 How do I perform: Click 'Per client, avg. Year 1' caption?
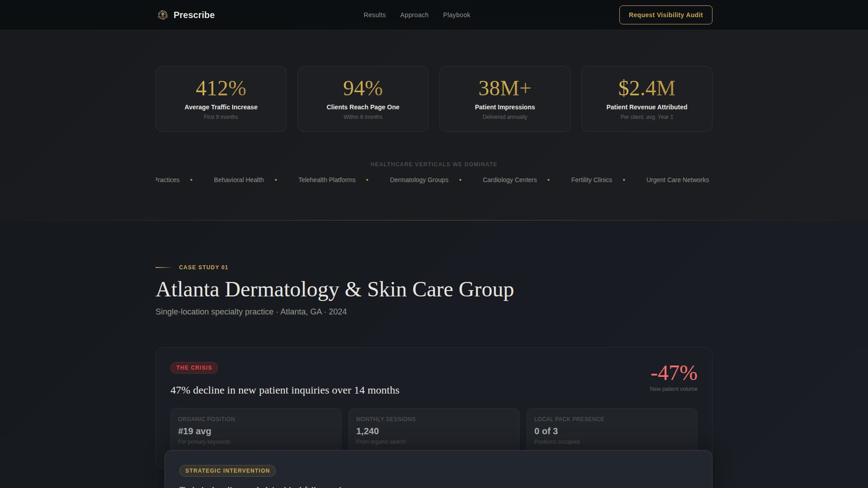pos(647,117)
